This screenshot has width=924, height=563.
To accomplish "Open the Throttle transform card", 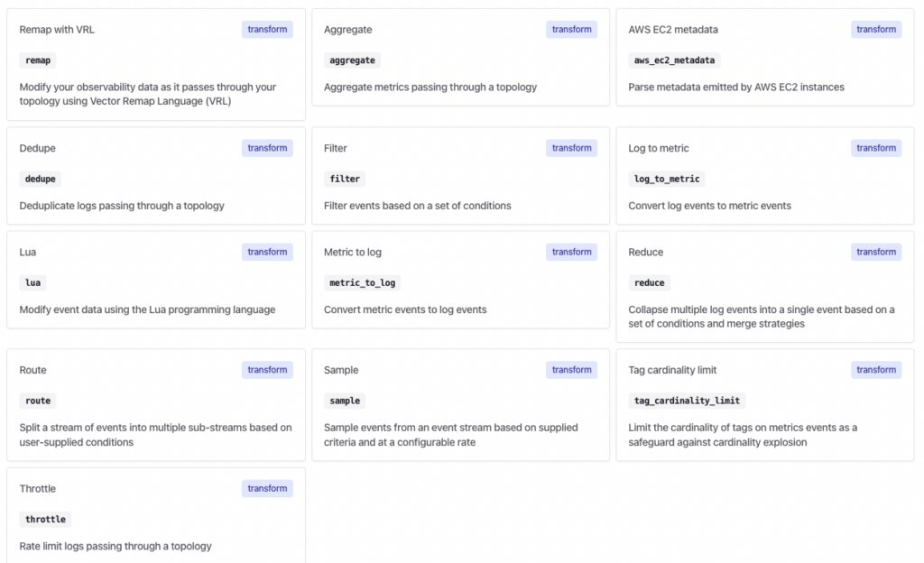I will click(156, 515).
